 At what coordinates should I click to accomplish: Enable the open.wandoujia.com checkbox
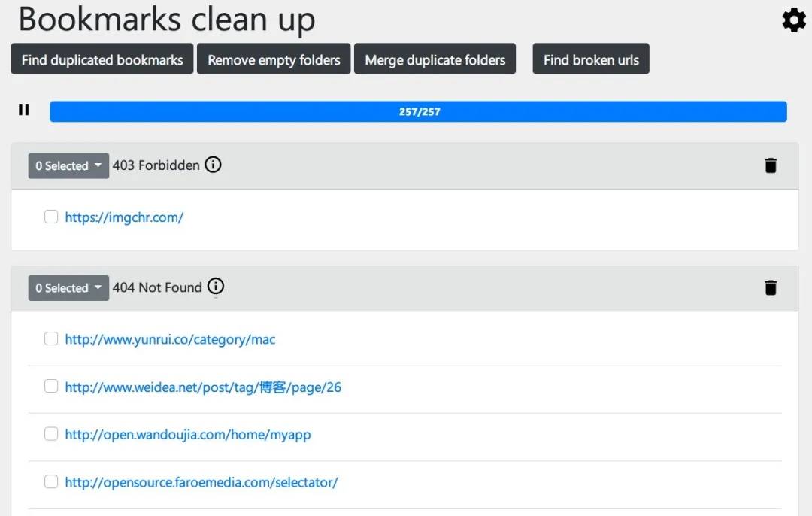coord(51,433)
